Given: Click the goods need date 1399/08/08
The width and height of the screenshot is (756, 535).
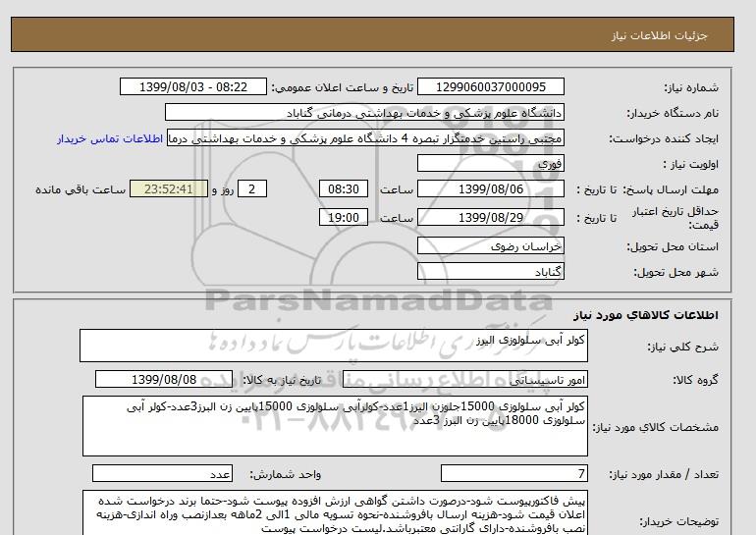Looking at the screenshot, I should (x=164, y=379).
